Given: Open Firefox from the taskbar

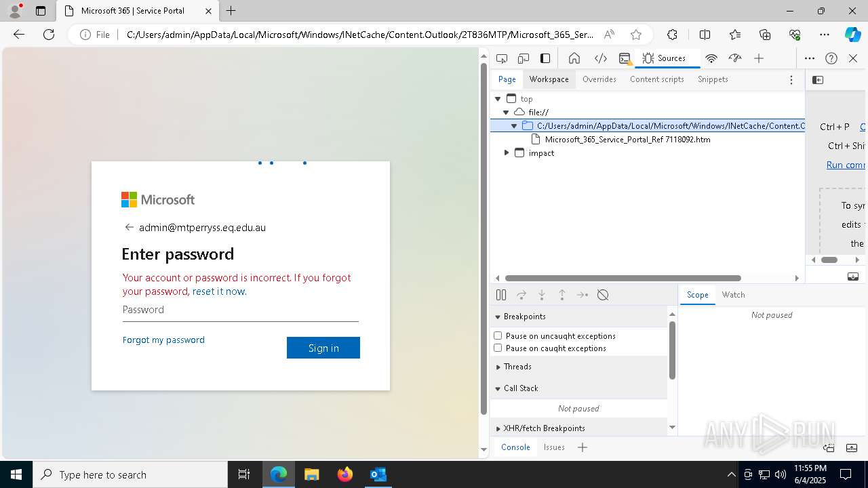Looking at the screenshot, I should tap(345, 474).
